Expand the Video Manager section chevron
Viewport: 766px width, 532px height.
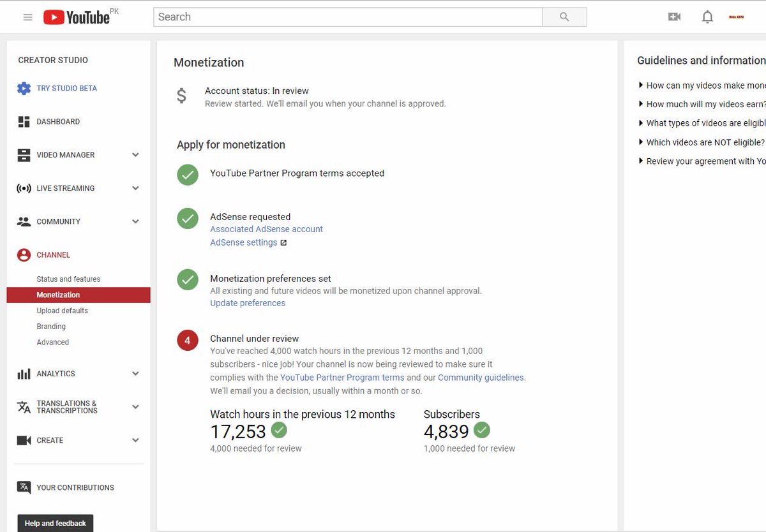coord(135,155)
